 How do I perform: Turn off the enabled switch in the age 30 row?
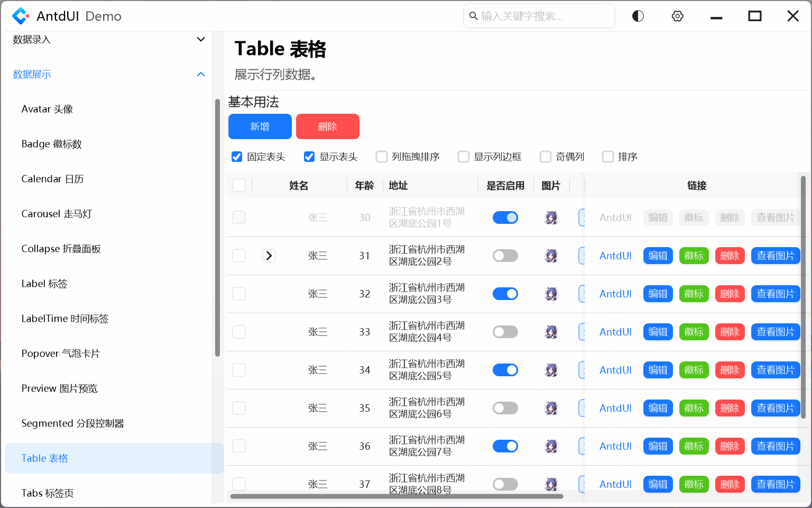[505, 217]
